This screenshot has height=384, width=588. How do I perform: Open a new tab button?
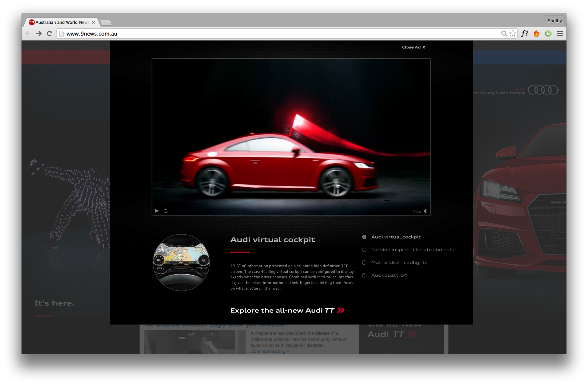(106, 23)
